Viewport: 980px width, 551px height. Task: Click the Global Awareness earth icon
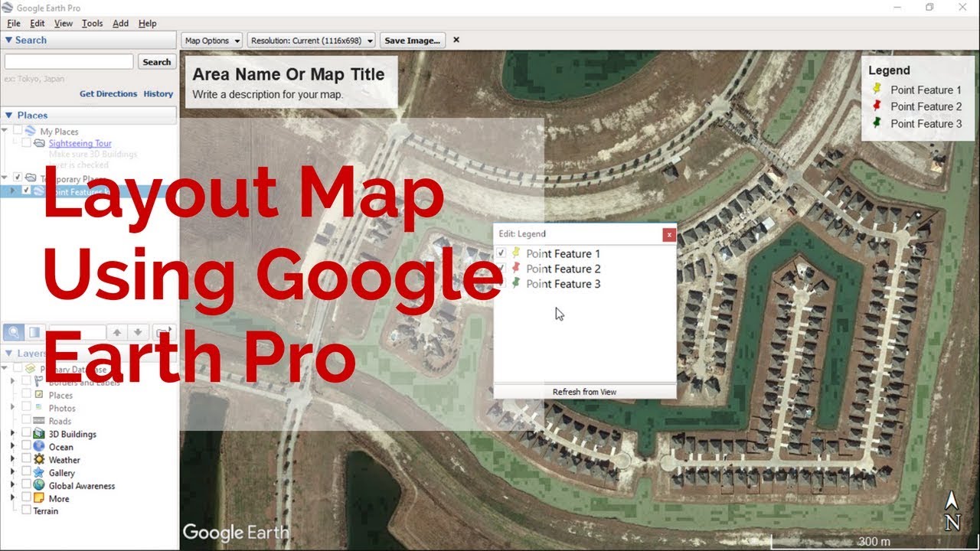click(x=39, y=485)
